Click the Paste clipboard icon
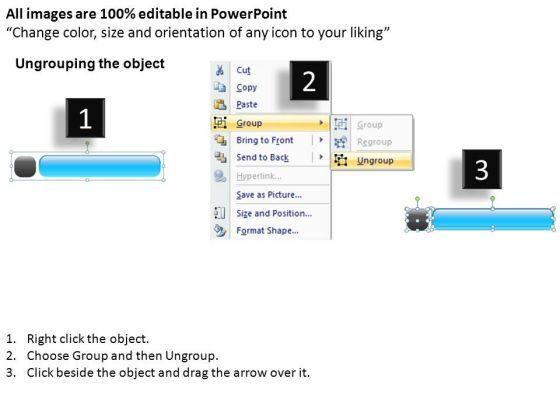The height and width of the screenshot is (420, 560). [220, 104]
